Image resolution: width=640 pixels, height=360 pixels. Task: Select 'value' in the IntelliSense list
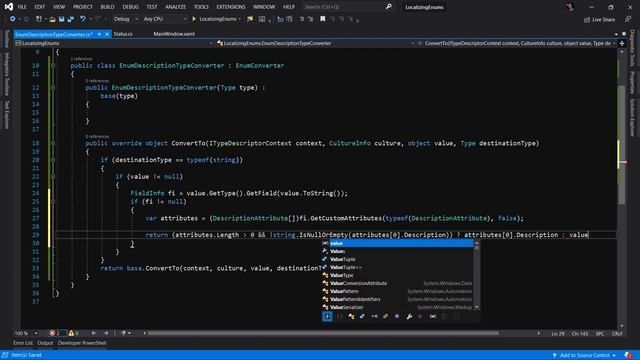(398, 243)
